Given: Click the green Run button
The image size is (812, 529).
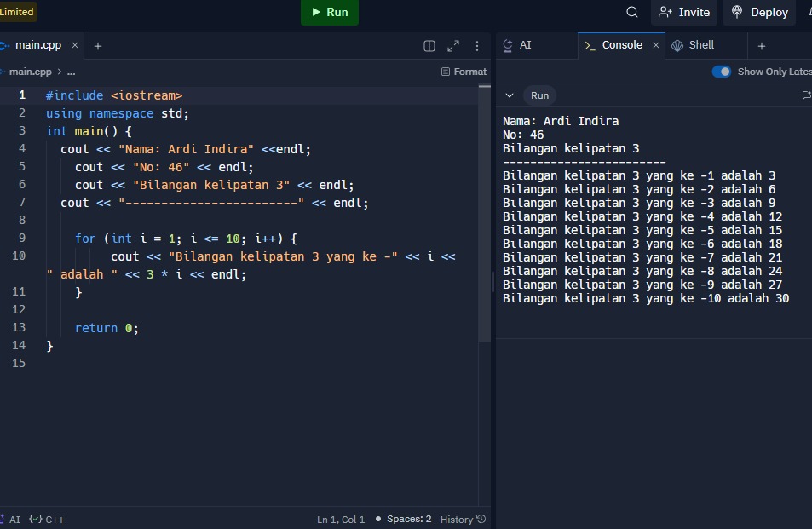Looking at the screenshot, I should [x=329, y=12].
